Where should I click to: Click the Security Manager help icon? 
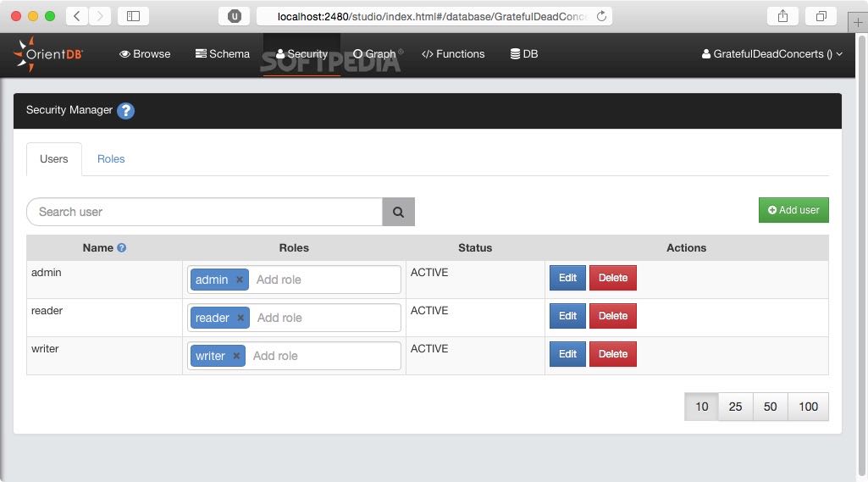[x=125, y=111]
